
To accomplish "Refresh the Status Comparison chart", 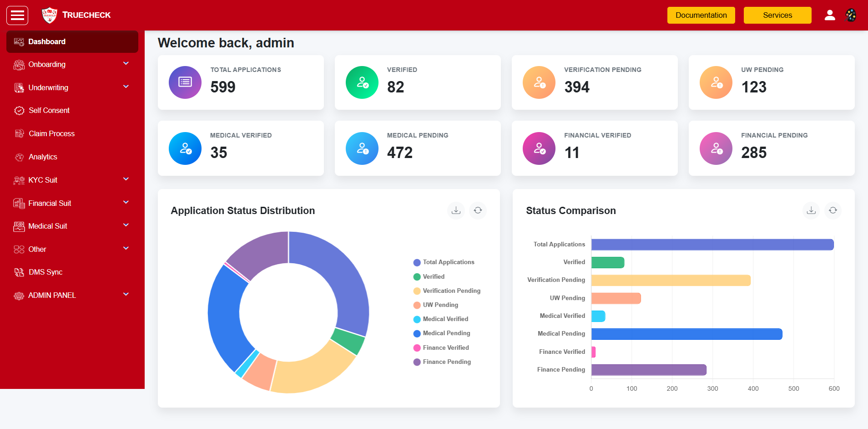I will (833, 210).
